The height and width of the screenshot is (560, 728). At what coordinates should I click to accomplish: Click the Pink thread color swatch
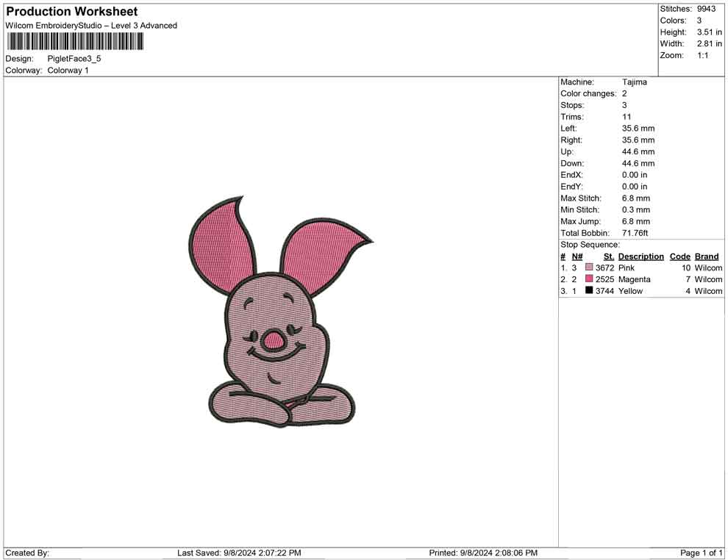point(589,268)
